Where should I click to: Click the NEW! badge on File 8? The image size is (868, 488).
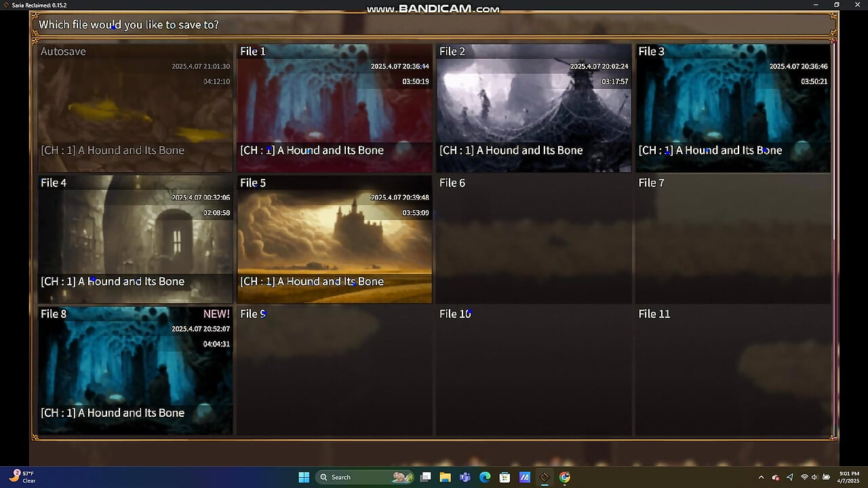tap(216, 314)
